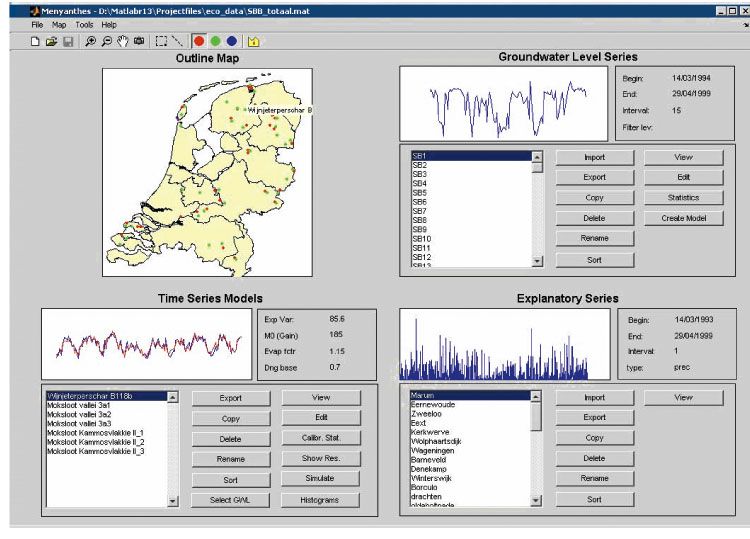Toggle the green circle toolbar button
This screenshot has width=750, height=539.
click(x=215, y=41)
